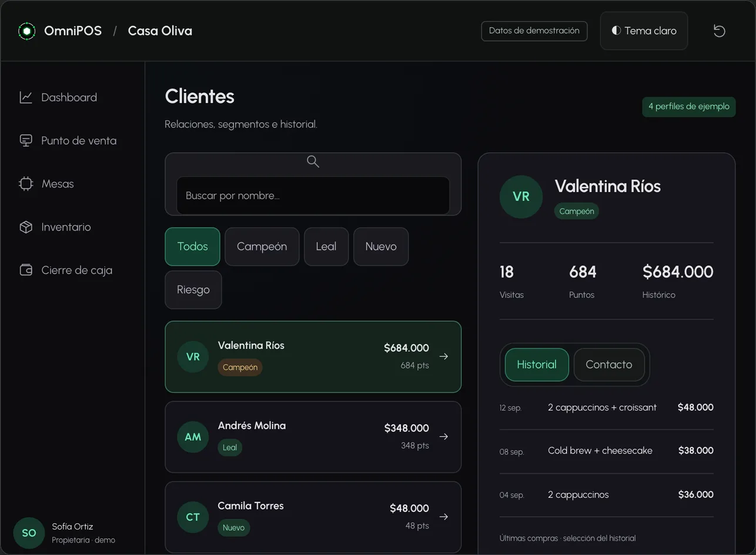Click the 684 Puntos stat
756x555 pixels.
[583, 281]
